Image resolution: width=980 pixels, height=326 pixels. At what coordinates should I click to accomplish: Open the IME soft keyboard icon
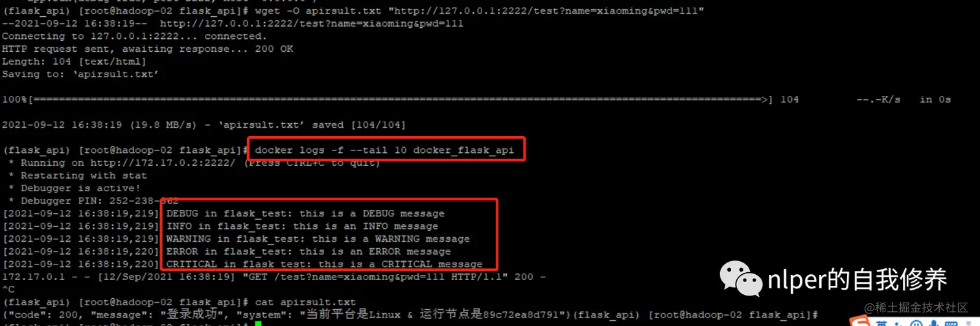pos(951,323)
